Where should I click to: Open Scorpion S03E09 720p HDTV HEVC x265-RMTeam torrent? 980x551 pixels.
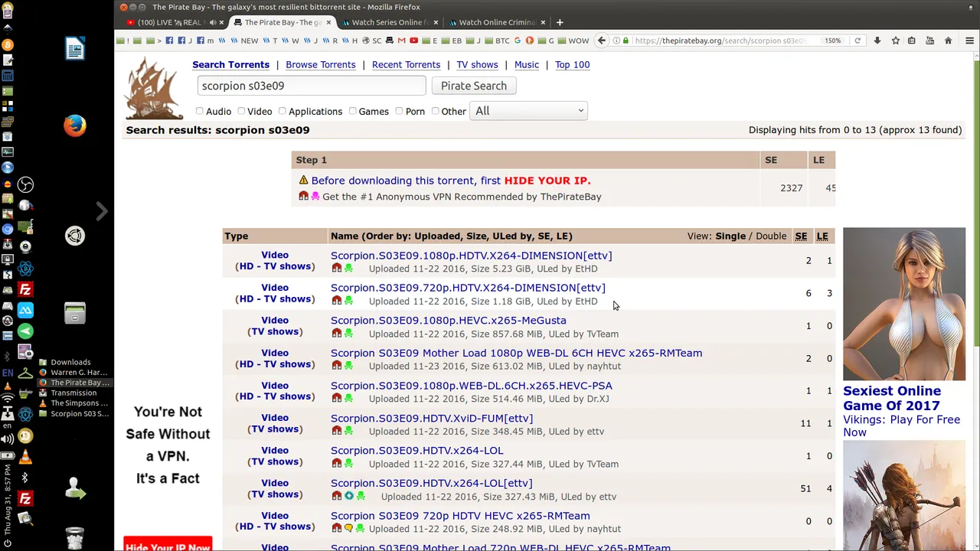(460, 516)
